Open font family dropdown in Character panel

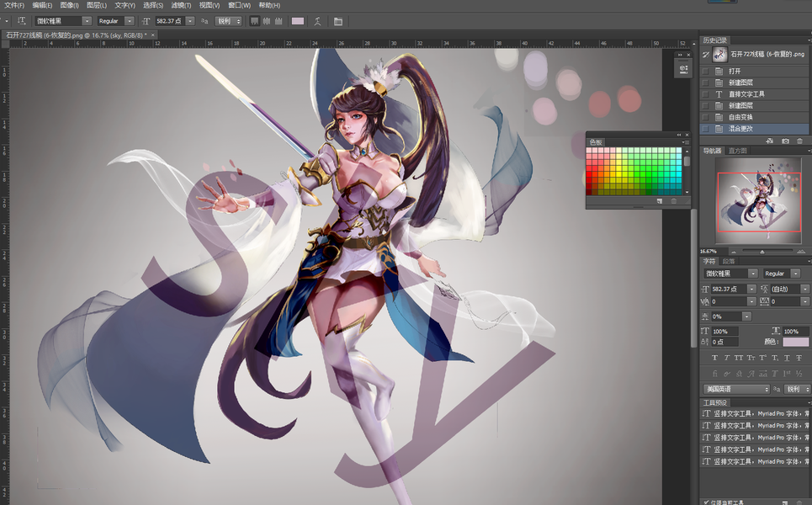click(753, 274)
